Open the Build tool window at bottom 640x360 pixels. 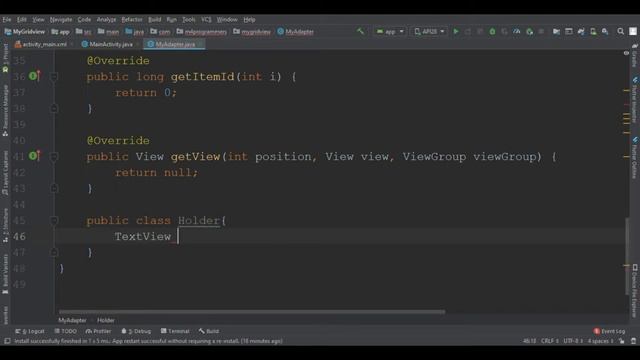(x=209, y=331)
